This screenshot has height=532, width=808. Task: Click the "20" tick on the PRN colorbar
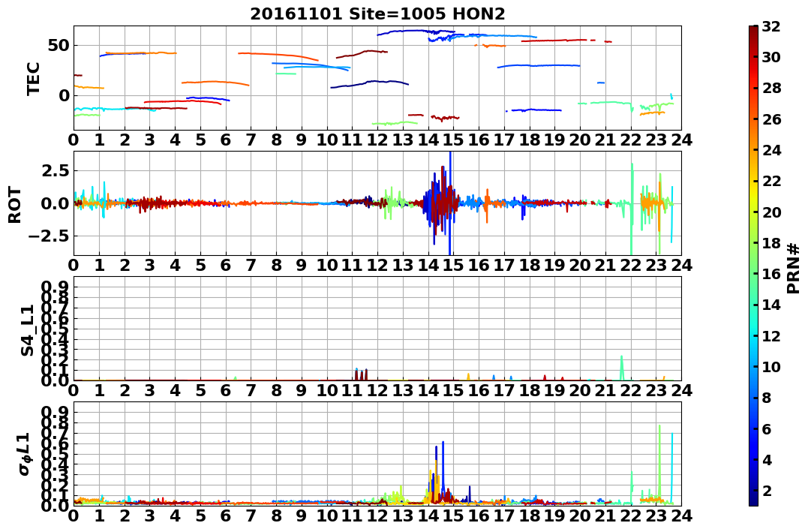click(x=770, y=212)
